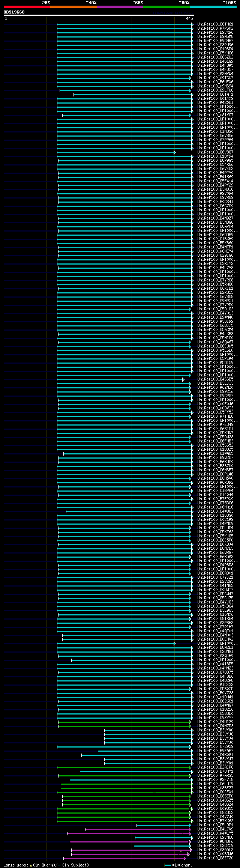Open hit UniRef100_A7PGM2
The image size is (240, 868).
click(215, 29)
